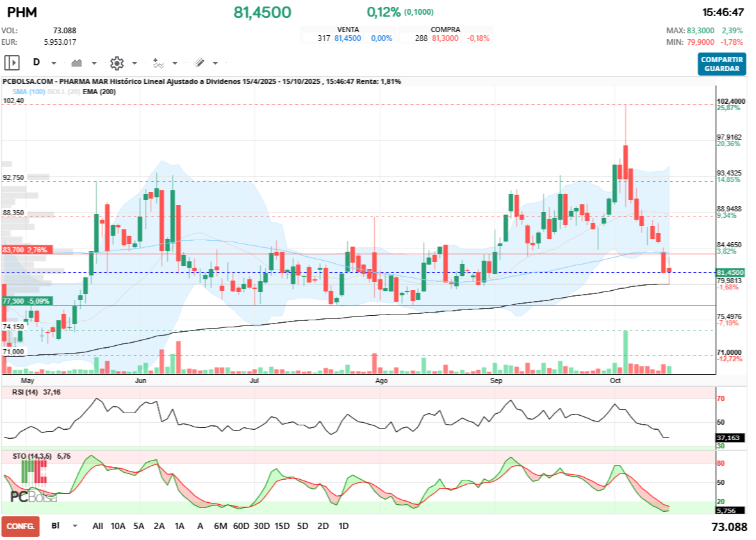756x540 pixels.
Task: Click the 102,40 level label
Action: tap(13, 101)
